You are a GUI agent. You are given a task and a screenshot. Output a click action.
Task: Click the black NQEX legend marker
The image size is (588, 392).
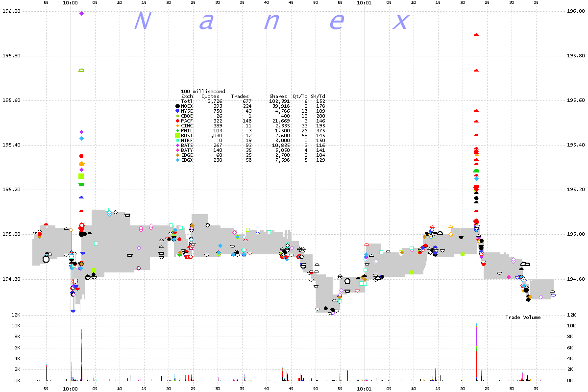tap(177, 106)
